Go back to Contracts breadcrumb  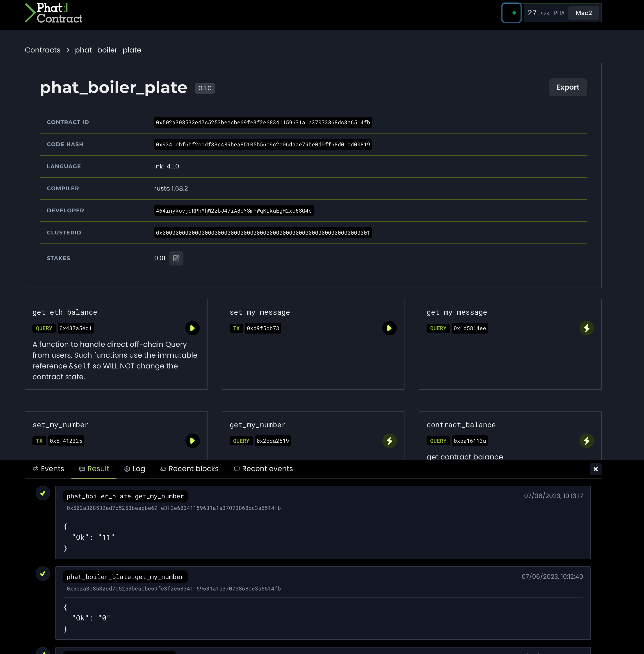pyautogui.click(x=43, y=50)
